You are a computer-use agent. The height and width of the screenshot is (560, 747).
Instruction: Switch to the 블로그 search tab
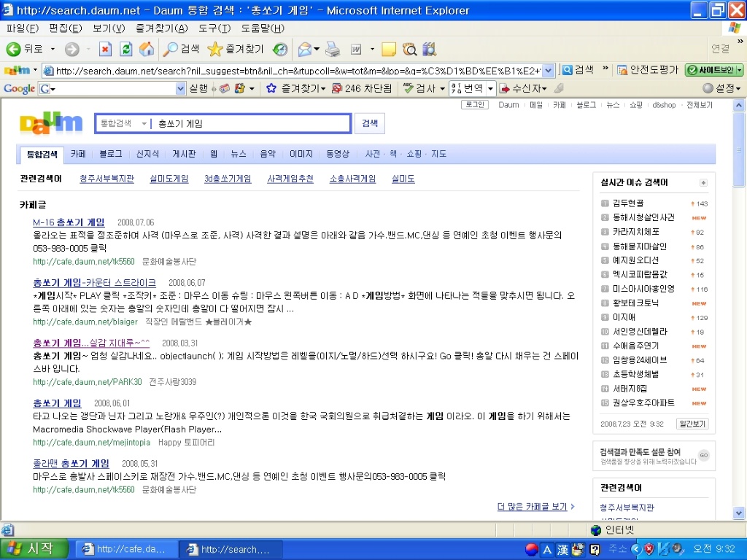(x=111, y=154)
